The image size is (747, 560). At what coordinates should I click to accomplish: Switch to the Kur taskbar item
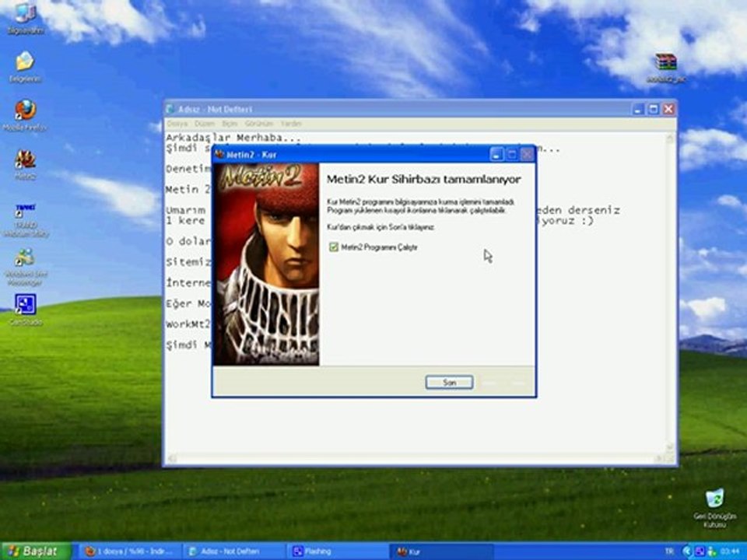tap(440, 551)
